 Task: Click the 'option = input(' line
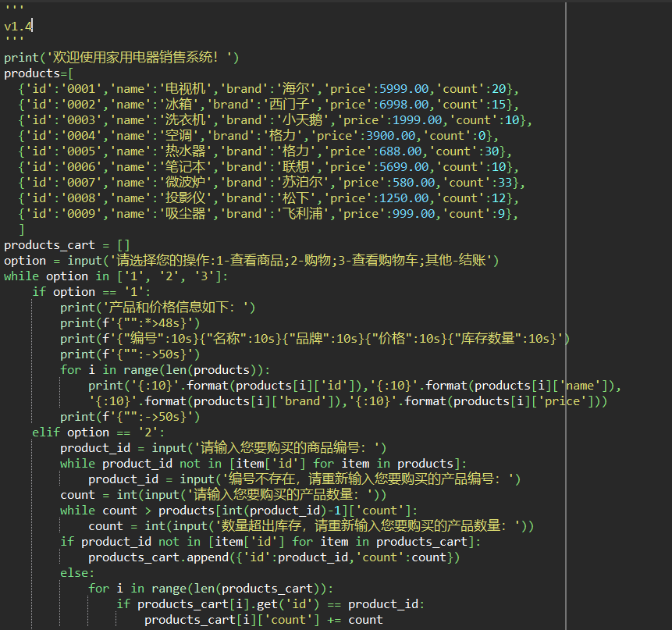click(x=251, y=261)
